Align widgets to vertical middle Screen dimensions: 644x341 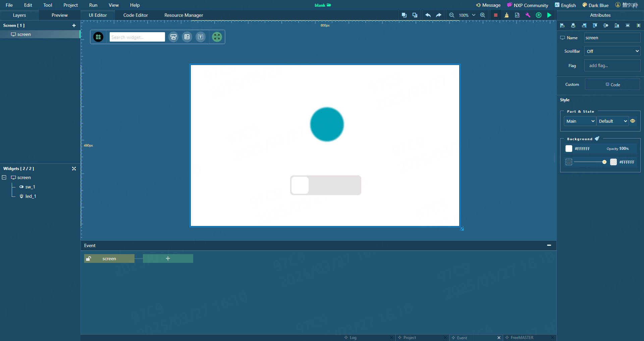[606, 25]
